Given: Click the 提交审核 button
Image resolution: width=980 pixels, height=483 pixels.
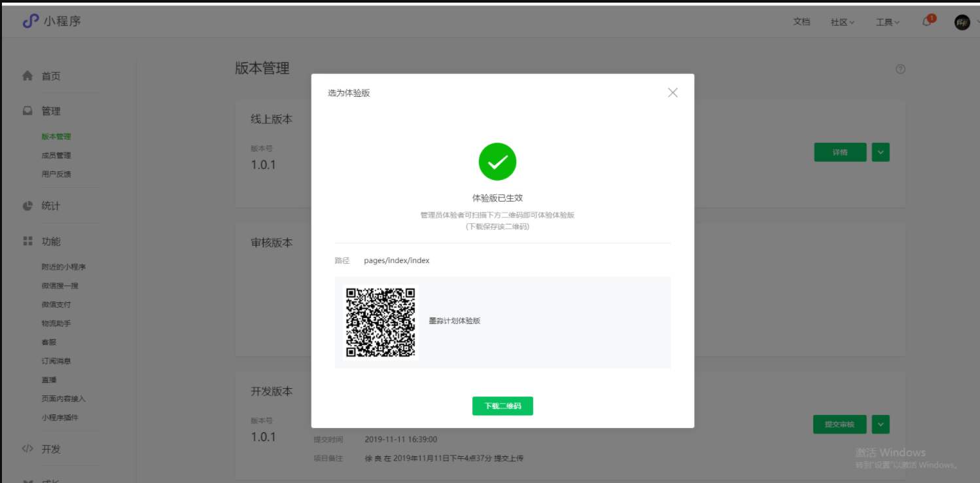Looking at the screenshot, I should (x=839, y=424).
